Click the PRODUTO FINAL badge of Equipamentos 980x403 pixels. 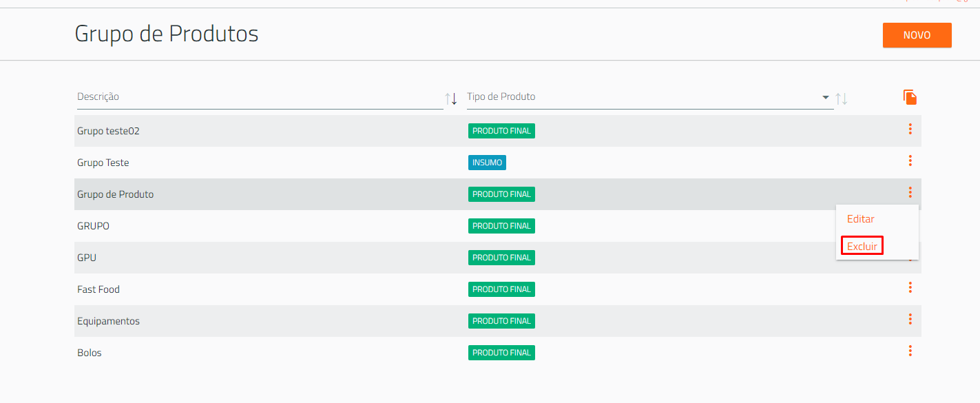[501, 321]
